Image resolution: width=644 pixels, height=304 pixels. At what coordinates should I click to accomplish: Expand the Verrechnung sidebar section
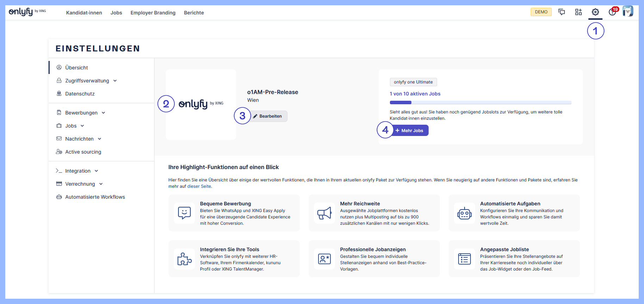click(80, 184)
